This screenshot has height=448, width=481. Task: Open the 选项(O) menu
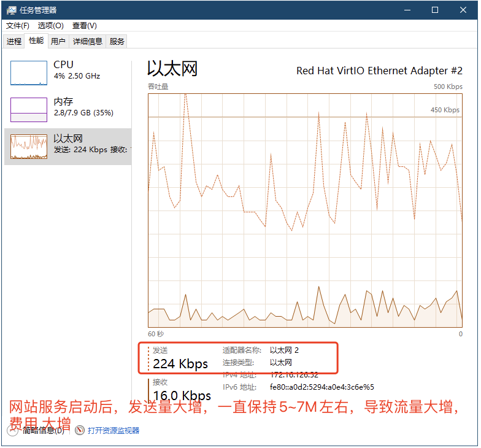50,26
